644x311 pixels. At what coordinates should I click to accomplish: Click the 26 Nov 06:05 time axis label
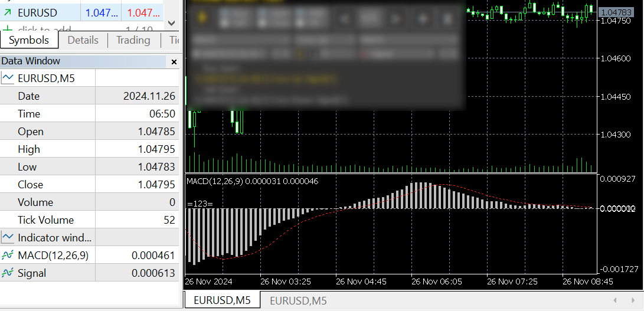[x=437, y=281]
